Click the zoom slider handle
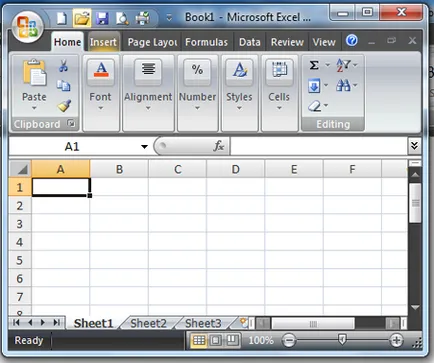The image size is (434, 363). 342,340
